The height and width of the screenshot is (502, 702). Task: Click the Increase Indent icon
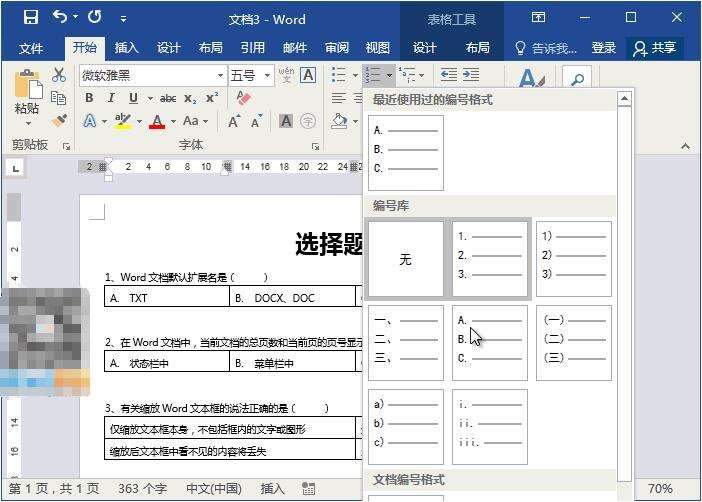(471, 74)
